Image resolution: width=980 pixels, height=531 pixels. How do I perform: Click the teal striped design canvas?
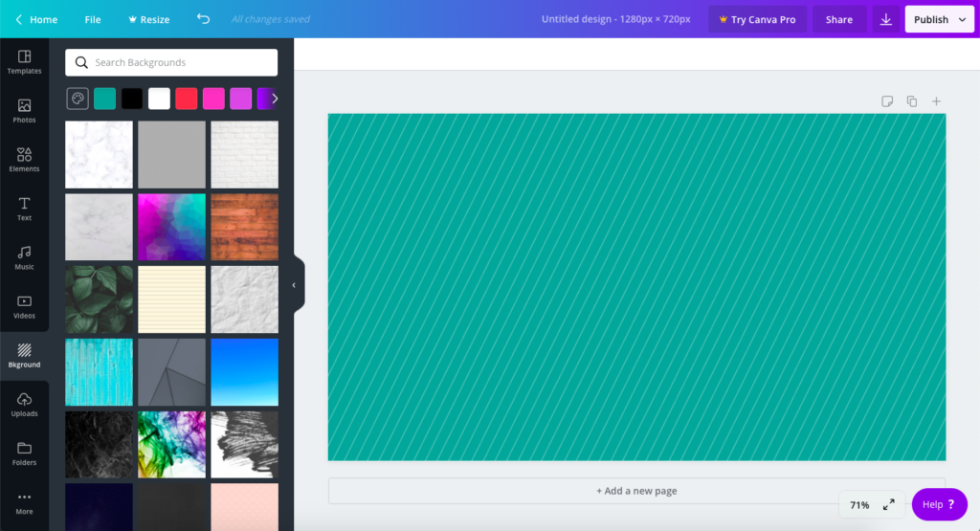(636, 287)
